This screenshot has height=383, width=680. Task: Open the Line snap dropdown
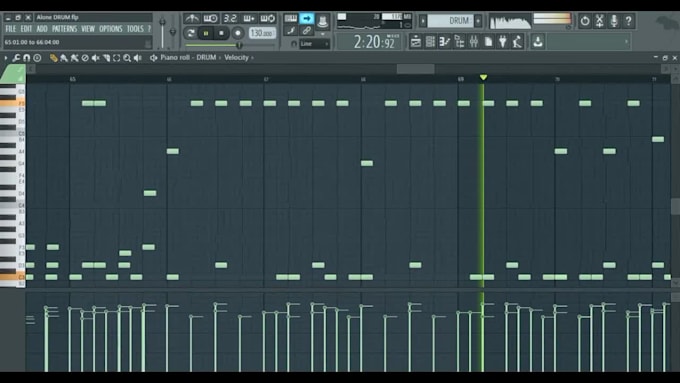(314, 44)
